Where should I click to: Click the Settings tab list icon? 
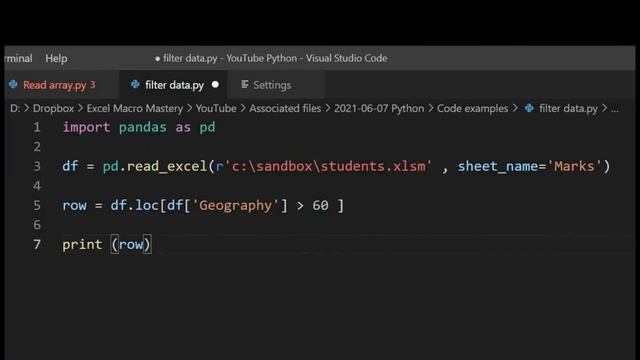245,84
